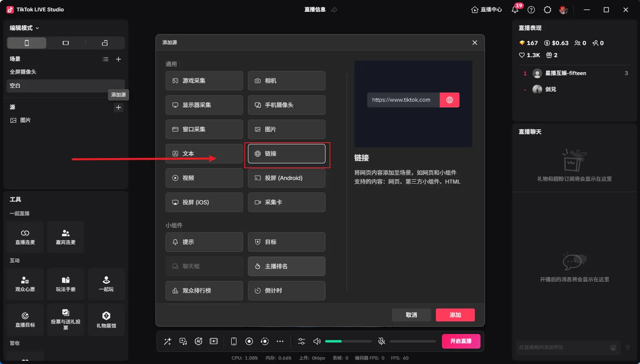The width and height of the screenshot is (640, 364).
Task: Open the help question mark icon
Action: coord(531,10)
